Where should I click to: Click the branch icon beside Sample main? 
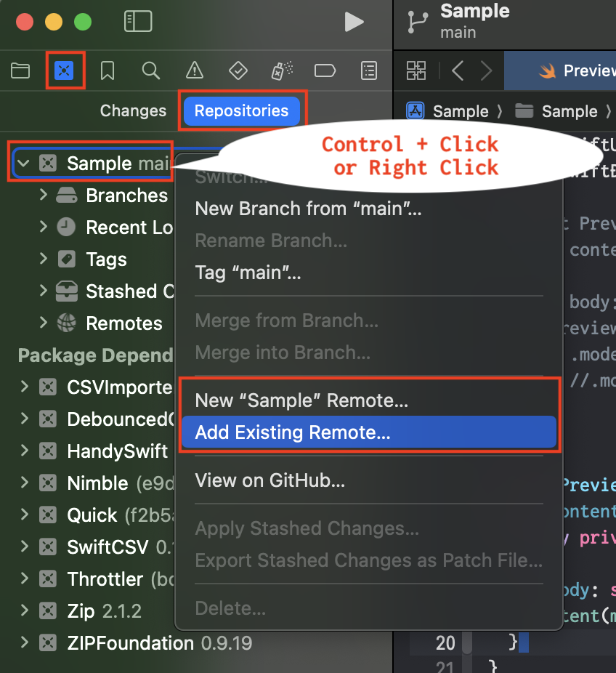click(x=418, y=23)
